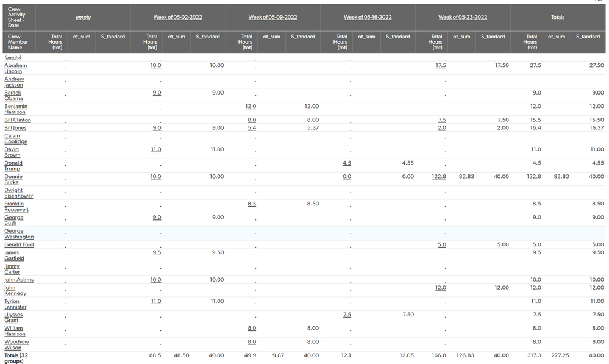This screenshot has height=364, width=609.
Task: Select the 277.25 grand total ot_sum value
Action: [560, 355]
